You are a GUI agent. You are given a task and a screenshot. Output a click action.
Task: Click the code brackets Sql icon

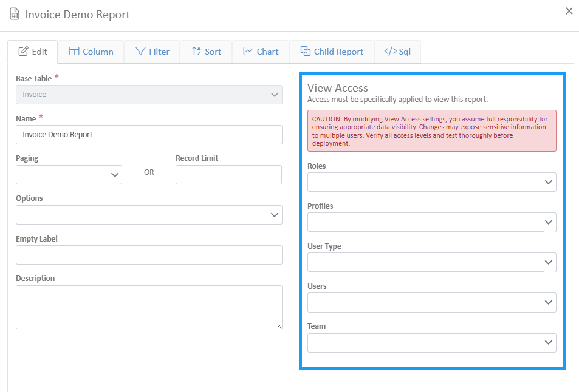[389, 52]
